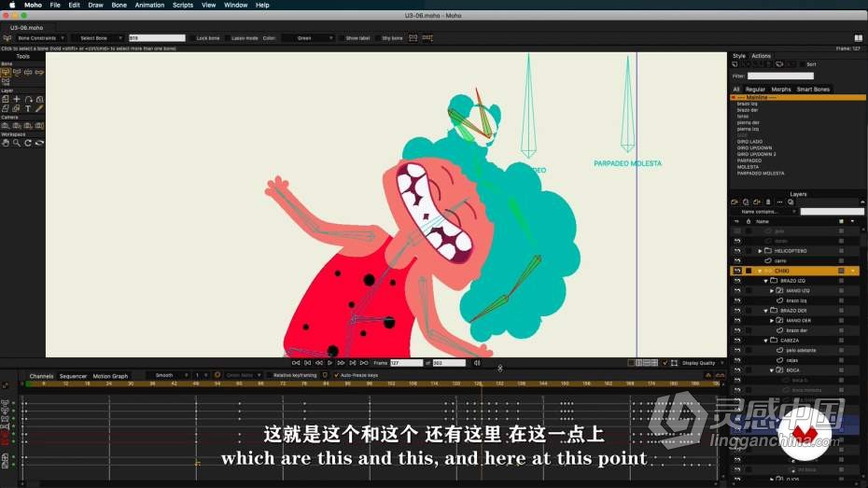The image size is (868, 488).
Task: Click the Step back one frame icon
Action: tap(319, 363)
